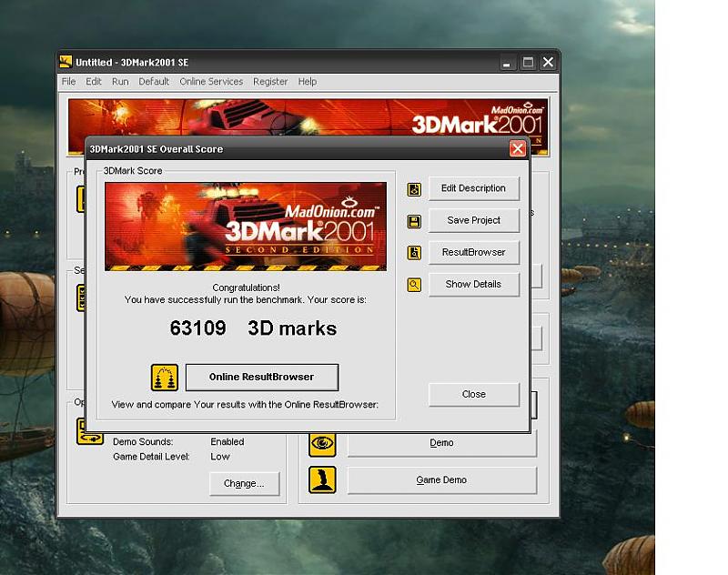Viewport: 728px width, 575px height.
Task: Open the ResultBrowser button
Action: coord(473,252)
